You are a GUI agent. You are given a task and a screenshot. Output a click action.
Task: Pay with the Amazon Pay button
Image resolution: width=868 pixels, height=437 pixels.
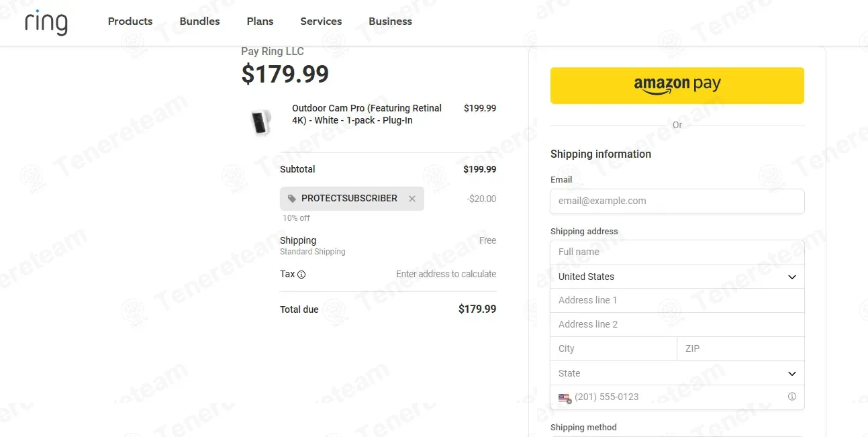(x=677, y=85)
